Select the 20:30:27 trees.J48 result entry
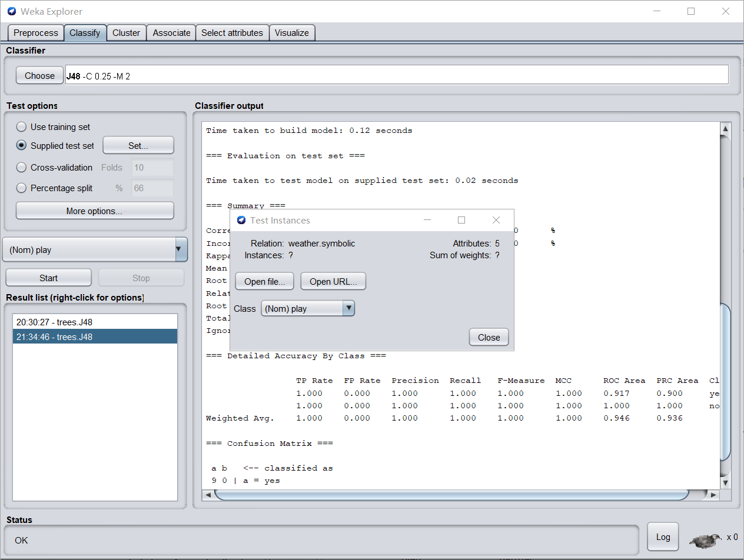This screenshot has width=744, height=560. tap(95, 322)
